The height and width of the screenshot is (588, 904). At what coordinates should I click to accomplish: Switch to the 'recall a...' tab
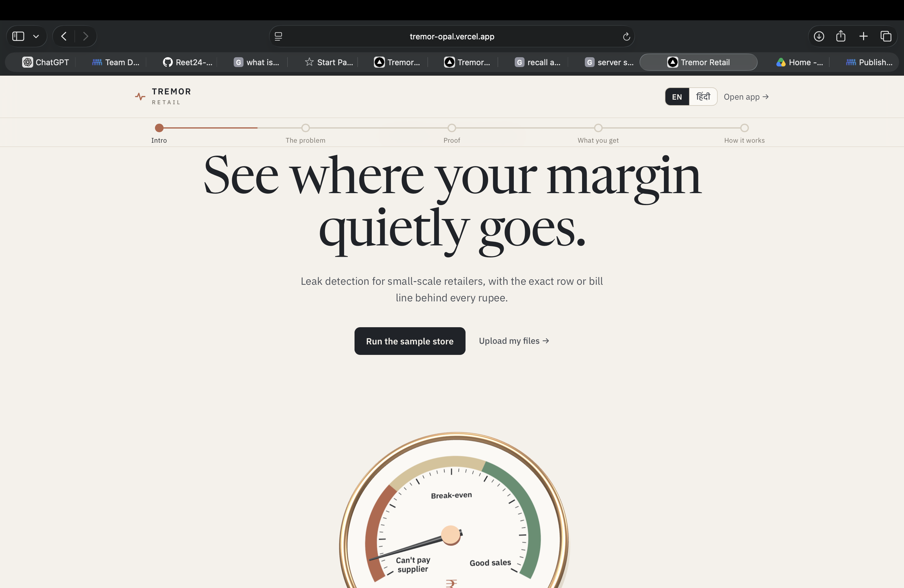tap(537, 62)
